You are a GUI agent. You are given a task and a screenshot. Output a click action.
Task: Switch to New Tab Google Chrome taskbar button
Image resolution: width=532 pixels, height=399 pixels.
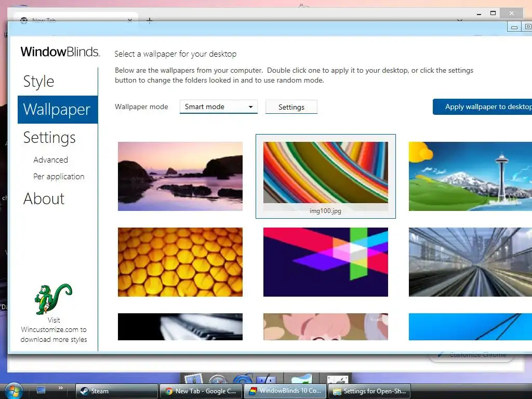201,391
